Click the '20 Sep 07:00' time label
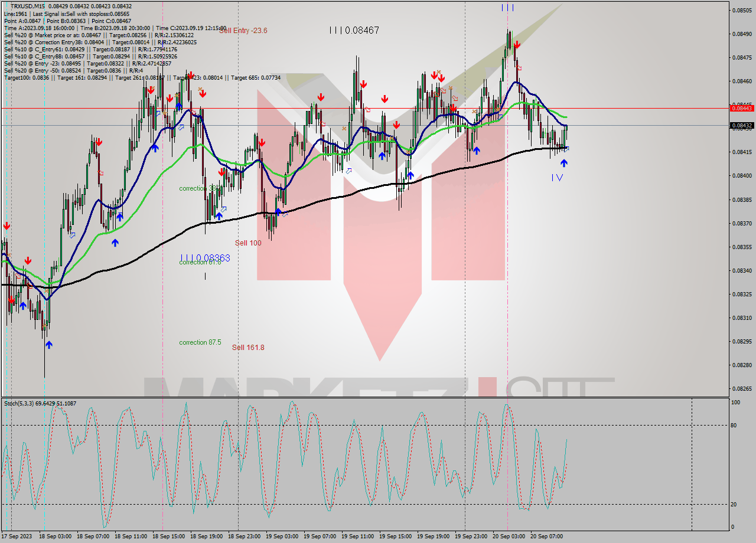This screenshot has width=756, height=543. (x=546, y=537)
